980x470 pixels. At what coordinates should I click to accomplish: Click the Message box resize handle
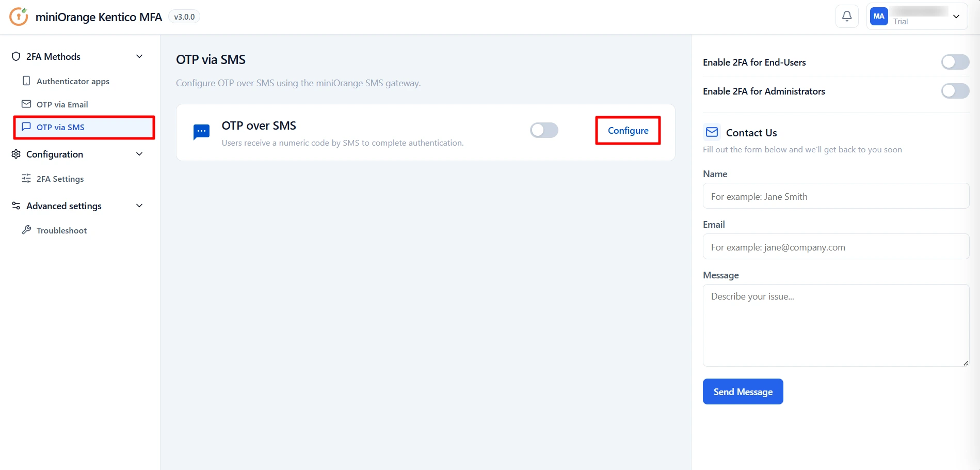[966, 363]
